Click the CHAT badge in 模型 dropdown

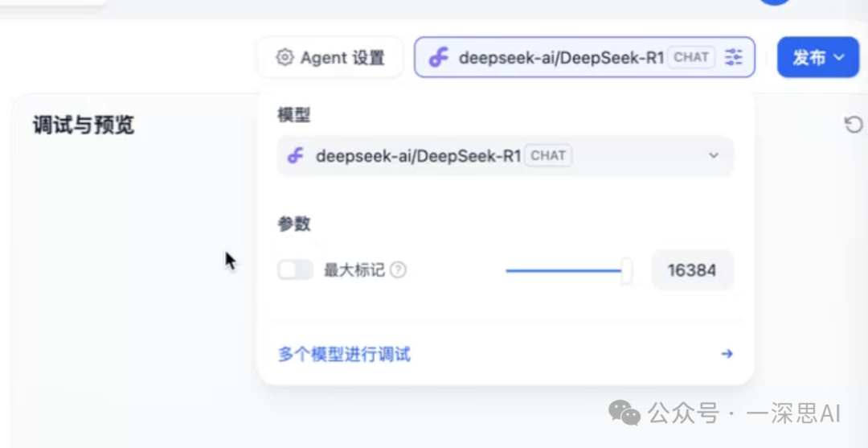click(548, 156)
